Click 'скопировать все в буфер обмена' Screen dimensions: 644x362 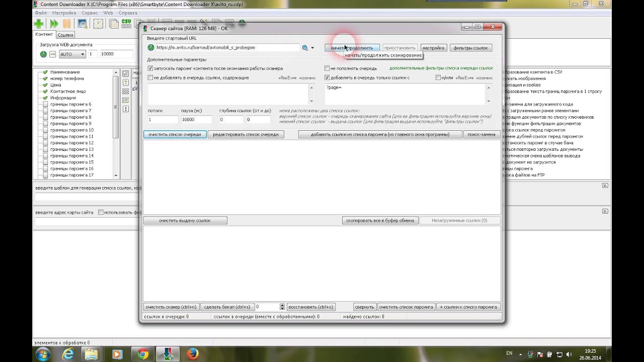pyautogui.click(x=380, y=220)
